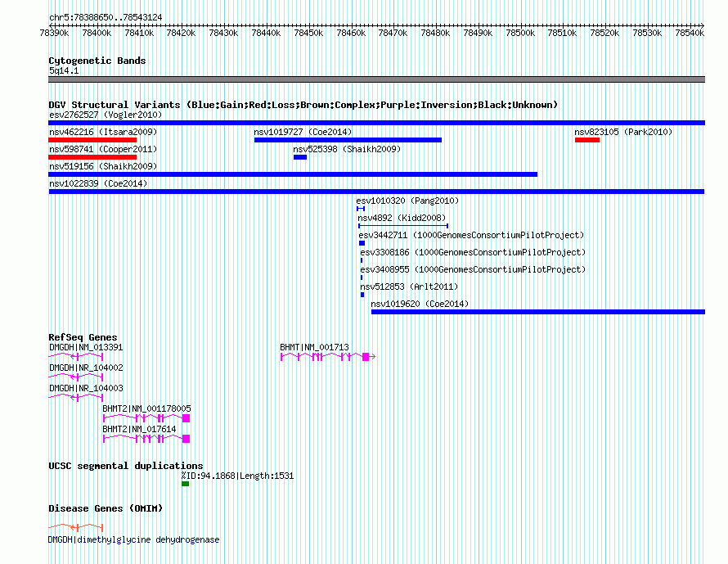Click the 78450k ruler tick label
The image size is (728, 564).
pyautogui.click(x=308, y=33)
